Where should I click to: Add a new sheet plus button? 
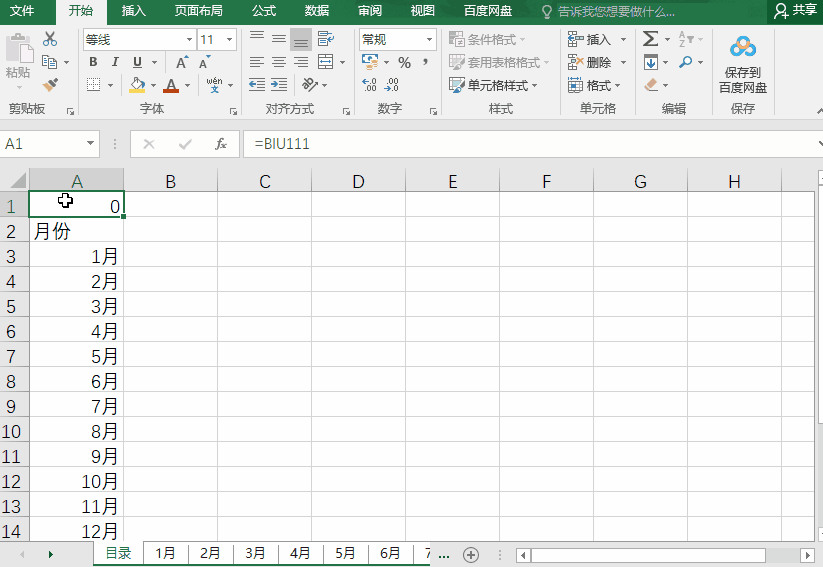pyautogui.click(x=471, y=554)
